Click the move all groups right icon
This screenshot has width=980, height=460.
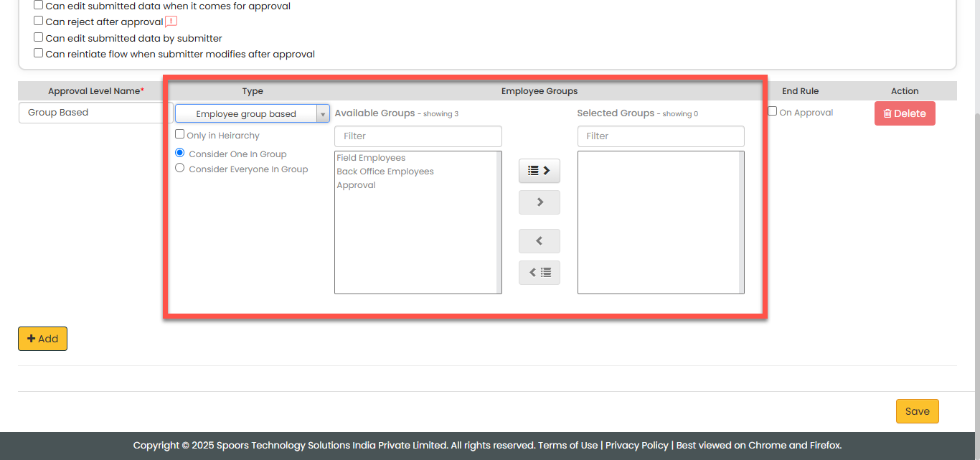point(539,171)
